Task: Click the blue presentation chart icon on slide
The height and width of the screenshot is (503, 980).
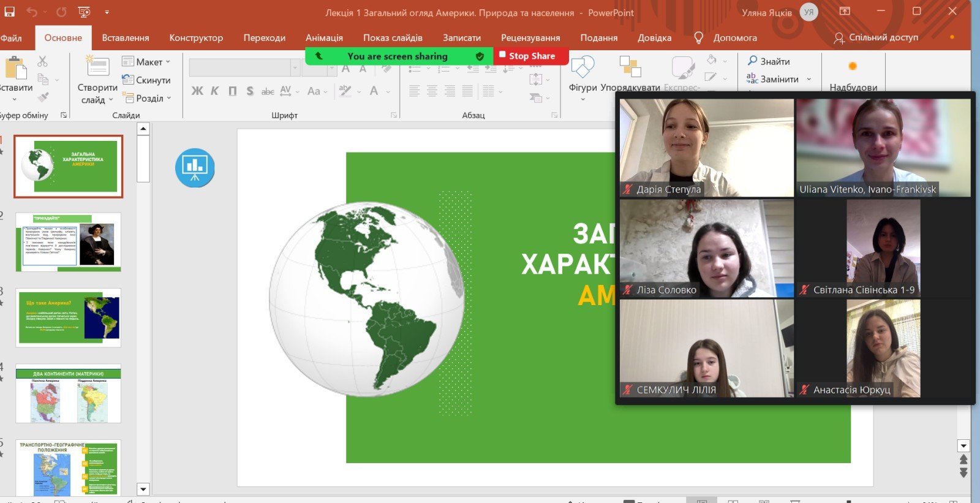Action: click(195, 167)
